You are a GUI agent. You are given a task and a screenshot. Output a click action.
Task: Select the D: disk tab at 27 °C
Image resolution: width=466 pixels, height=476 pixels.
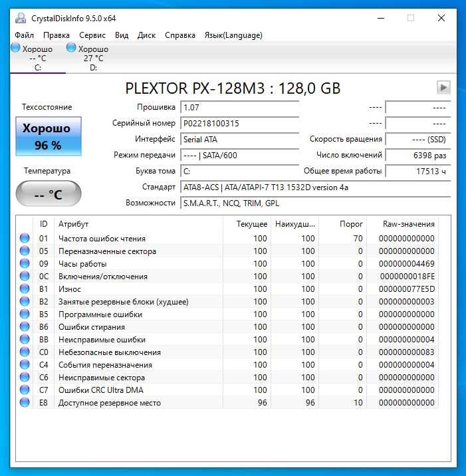tap(93, 58)
